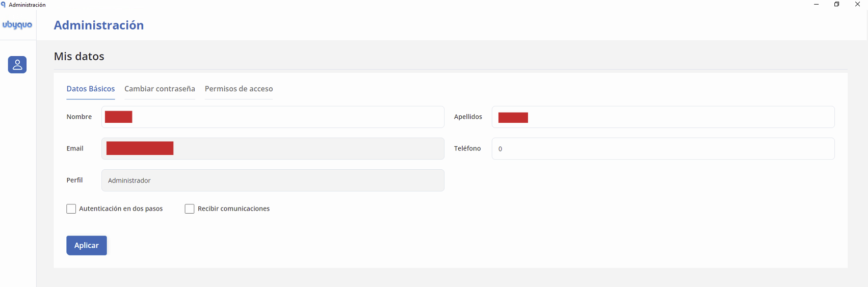Close the Administración window
868x287 pixels.
[x=857, y=5]
